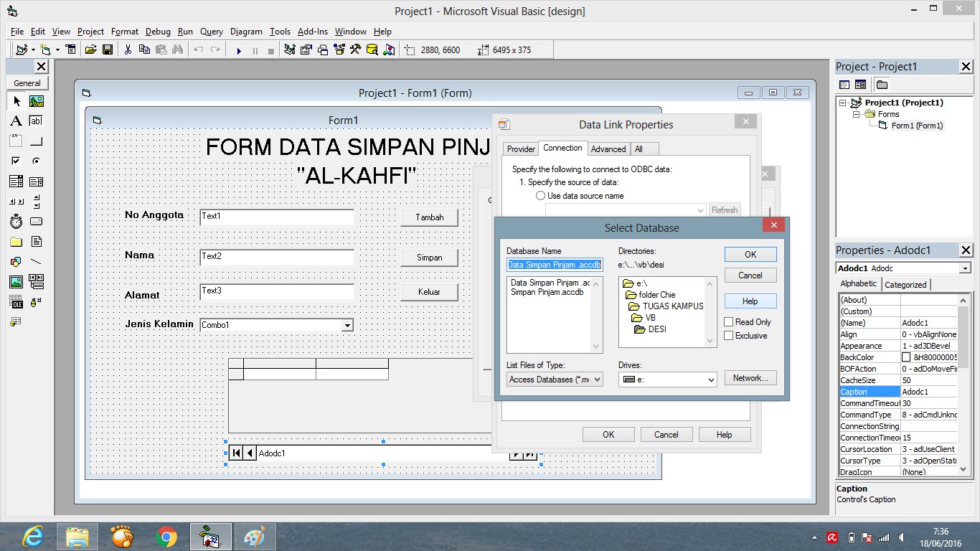980x551 pixels.
Task: Switch to the Provider tab
Action: [521, 149]
